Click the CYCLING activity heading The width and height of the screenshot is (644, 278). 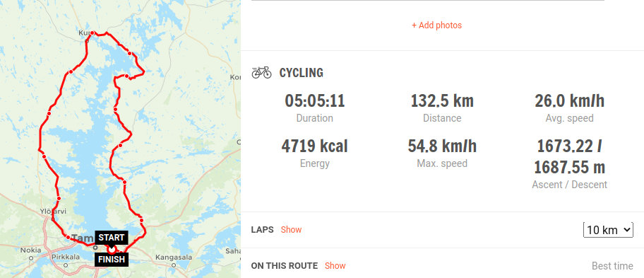(301, 73)
